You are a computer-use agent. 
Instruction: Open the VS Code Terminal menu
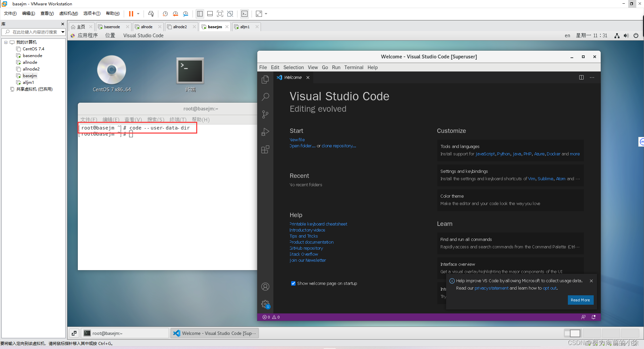click(x=354, y=67)
